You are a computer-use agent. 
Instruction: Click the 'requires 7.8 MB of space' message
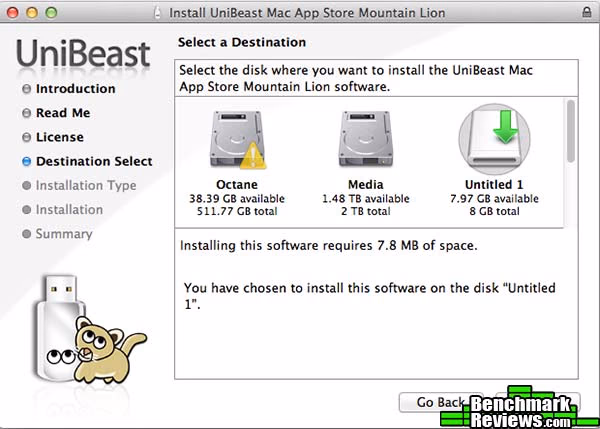coord(329,245)
